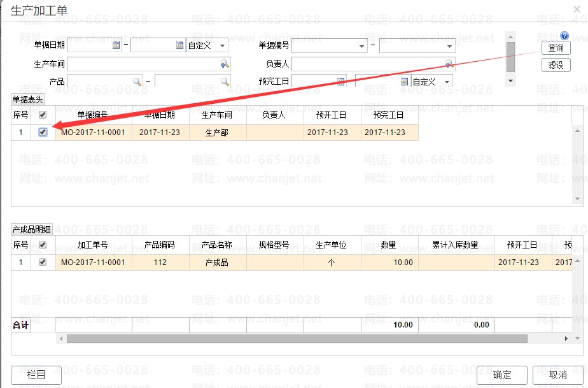588x388 pixels.
Task: Toggle select-all checkbox in 产成品明细 header
Action: [x=43, y=245]
